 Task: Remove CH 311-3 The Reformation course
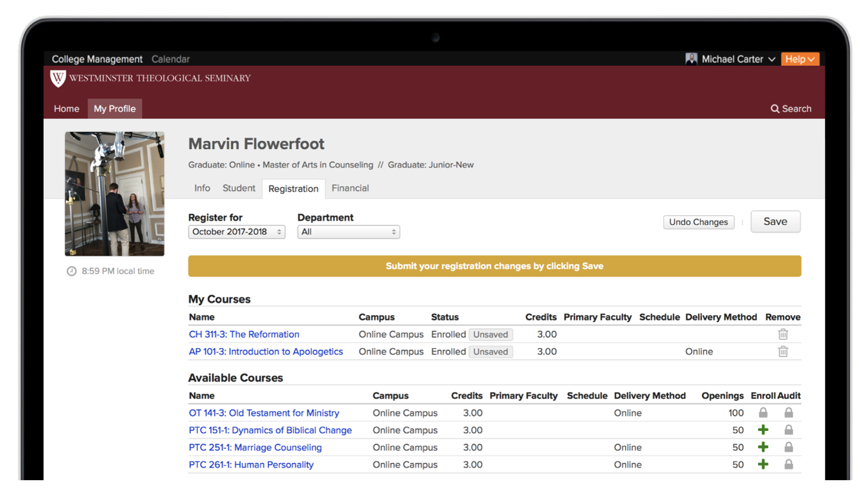coord(783,334)
